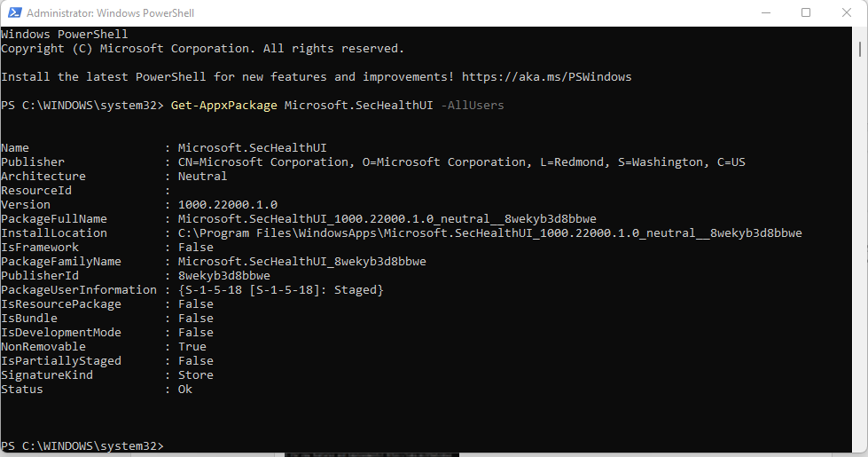This screenshot has height=457, width=868.
Task: Click the Microsoft.SecHealthUI argument in command
Action: 359,106
